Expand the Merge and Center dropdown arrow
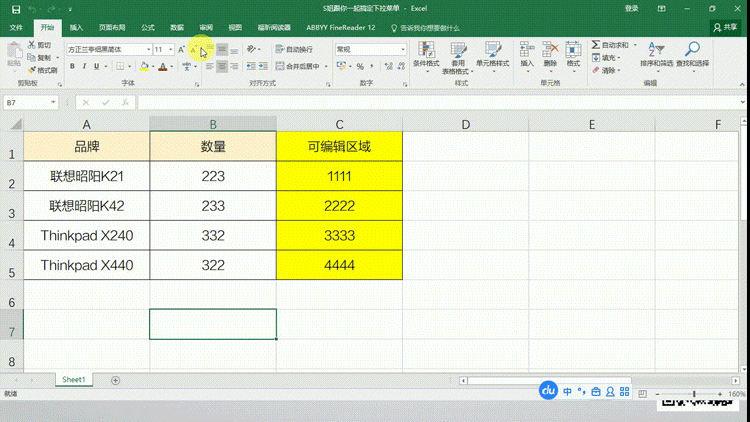The height and width of the screenshot is (422, 750). pyautogui.click(x=326, y=66)
